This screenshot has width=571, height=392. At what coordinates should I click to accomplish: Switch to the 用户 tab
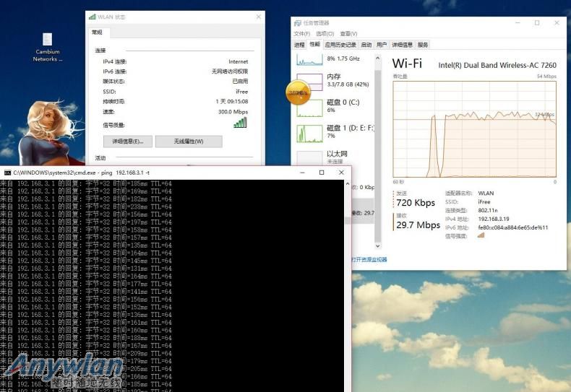pos(382,45)
